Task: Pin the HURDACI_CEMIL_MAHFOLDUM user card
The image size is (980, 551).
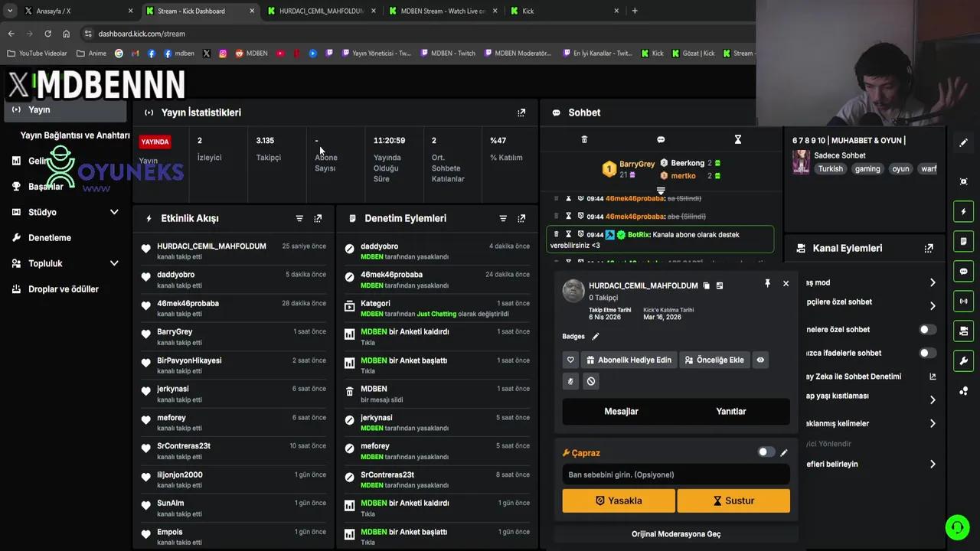Action: click(x=767, y=283)
